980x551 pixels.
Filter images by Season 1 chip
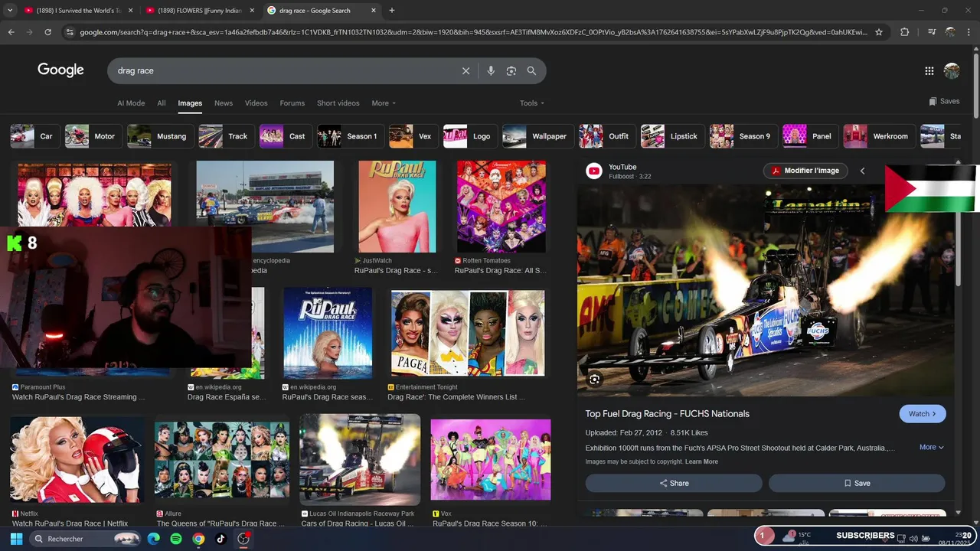click(351, 136)
